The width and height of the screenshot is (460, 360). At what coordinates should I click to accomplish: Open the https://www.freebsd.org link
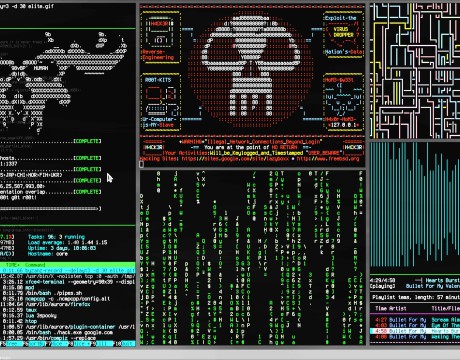[328, 159]
